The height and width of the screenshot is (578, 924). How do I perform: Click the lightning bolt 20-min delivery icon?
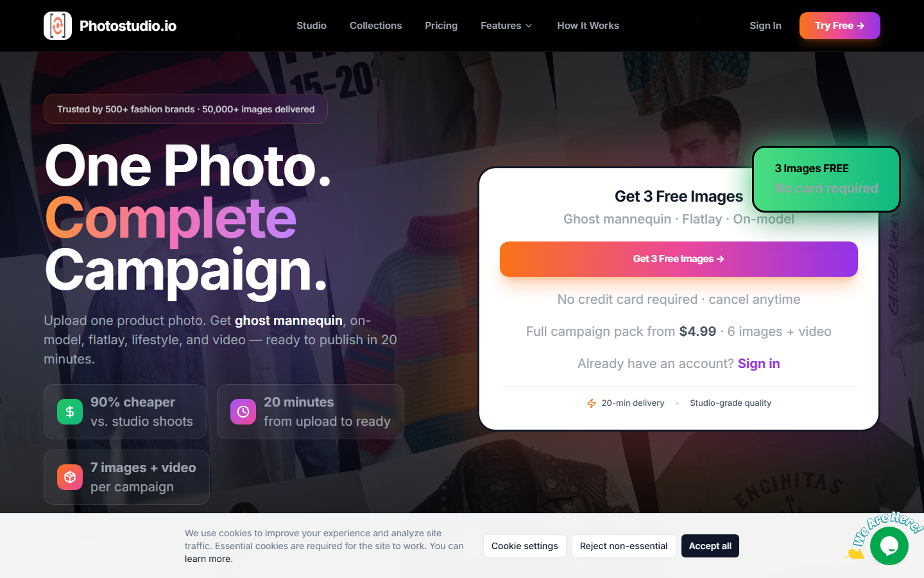pos(592,403)
